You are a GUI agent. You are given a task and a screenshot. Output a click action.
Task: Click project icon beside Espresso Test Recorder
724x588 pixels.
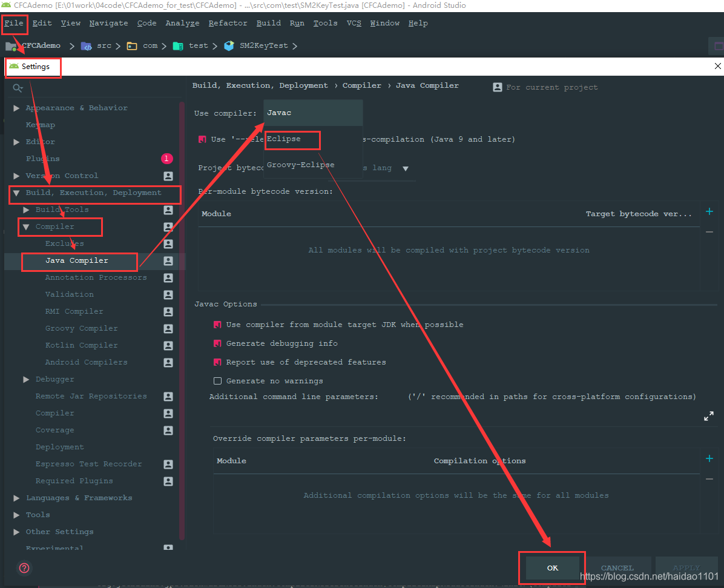pos(168,464)
